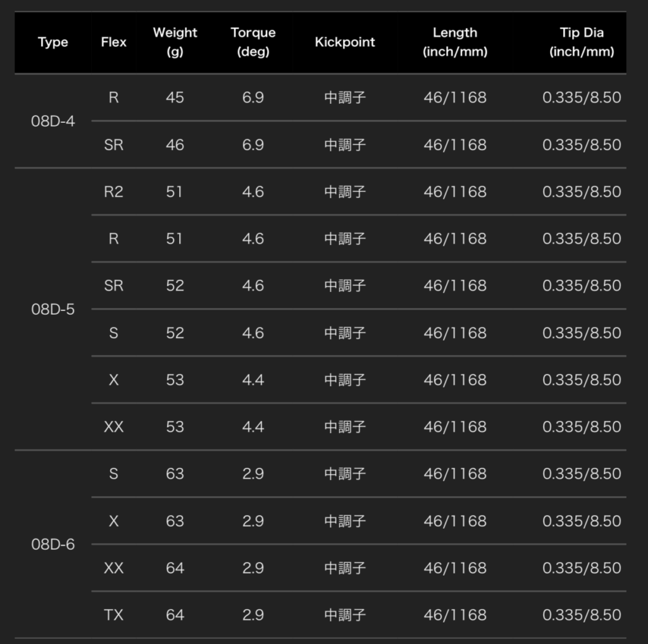Click the R2 flex cell
The image size is (648, 644).
tap(114, 192)
